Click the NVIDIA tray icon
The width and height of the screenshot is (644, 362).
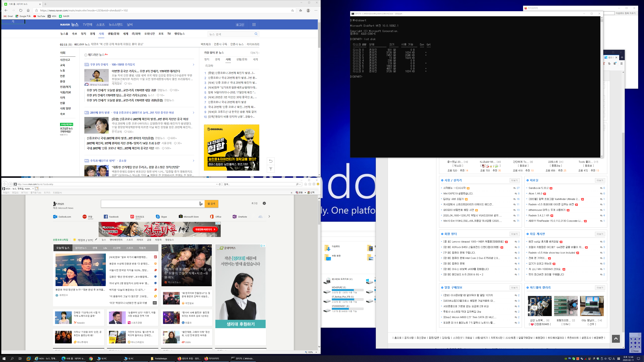(566, 358)
